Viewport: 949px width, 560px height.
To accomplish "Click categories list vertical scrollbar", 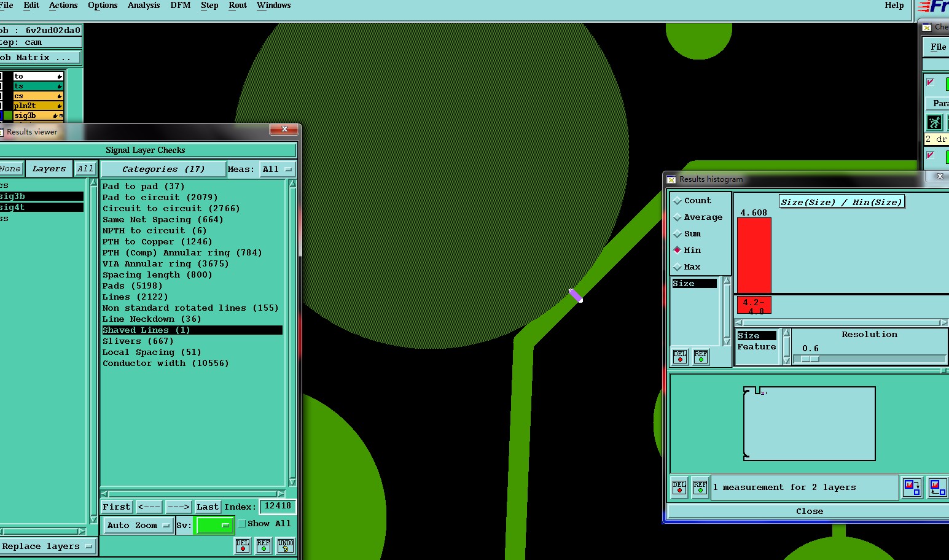I will (x=292, y=333).
